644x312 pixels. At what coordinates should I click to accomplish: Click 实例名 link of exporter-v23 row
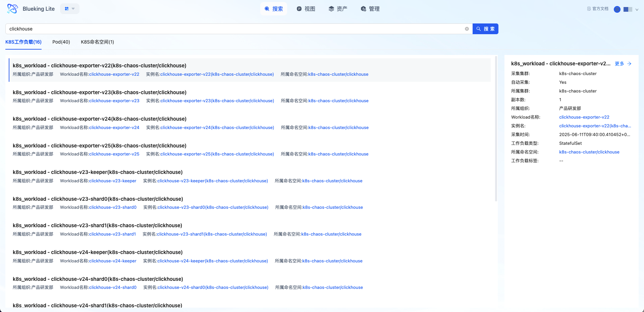point(217,101)
